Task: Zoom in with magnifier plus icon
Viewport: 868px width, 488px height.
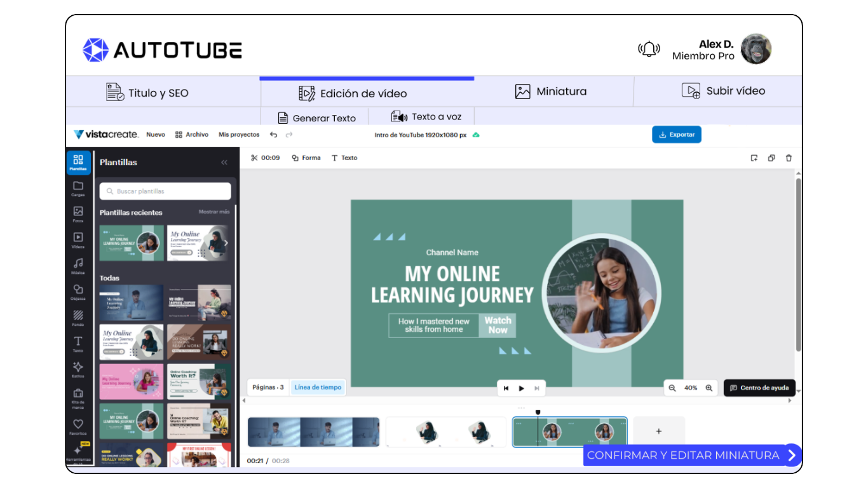Action: point(709,388)
